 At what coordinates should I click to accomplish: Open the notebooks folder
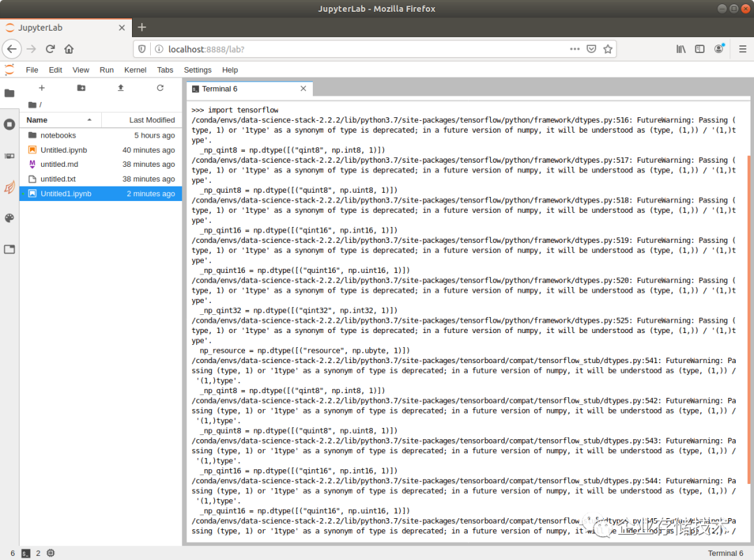101,135
